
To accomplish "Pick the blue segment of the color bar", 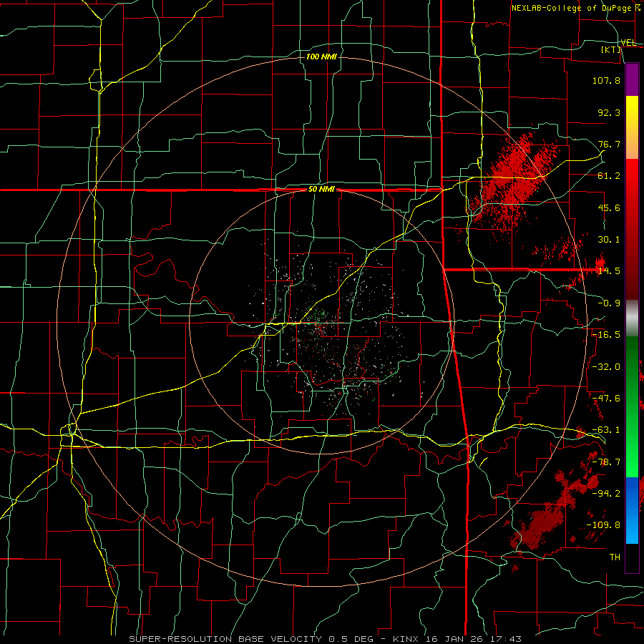I will pyautogui.click(x=632, y=510).
